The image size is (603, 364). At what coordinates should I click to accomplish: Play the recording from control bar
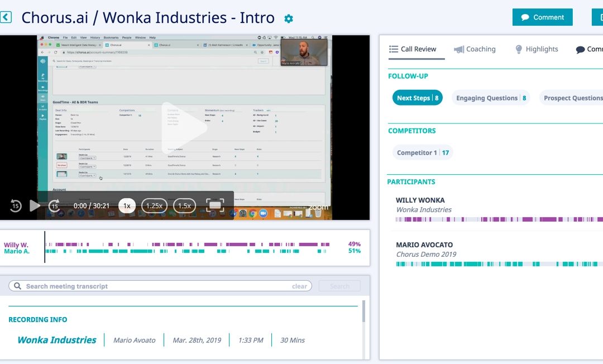[x=35, y=205]
